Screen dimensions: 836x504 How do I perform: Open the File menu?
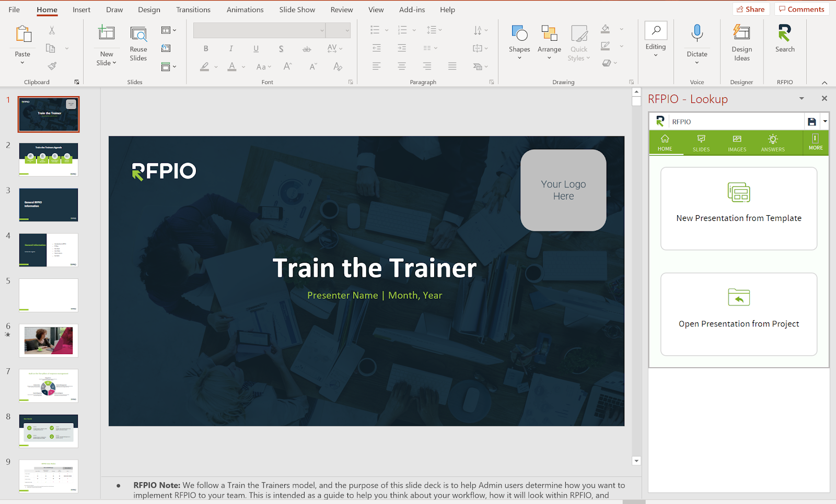tap(14, 9)
